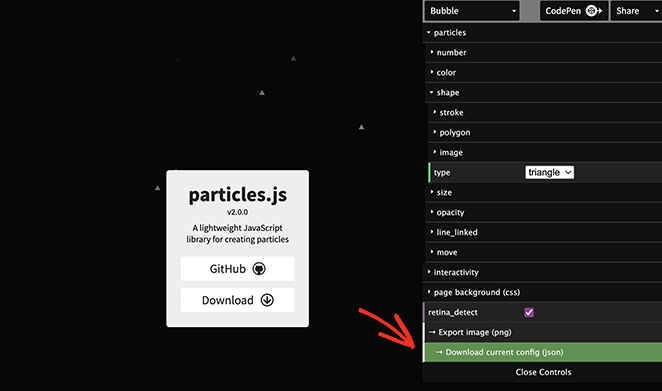Click the particles.js title text

coord(238,195)
